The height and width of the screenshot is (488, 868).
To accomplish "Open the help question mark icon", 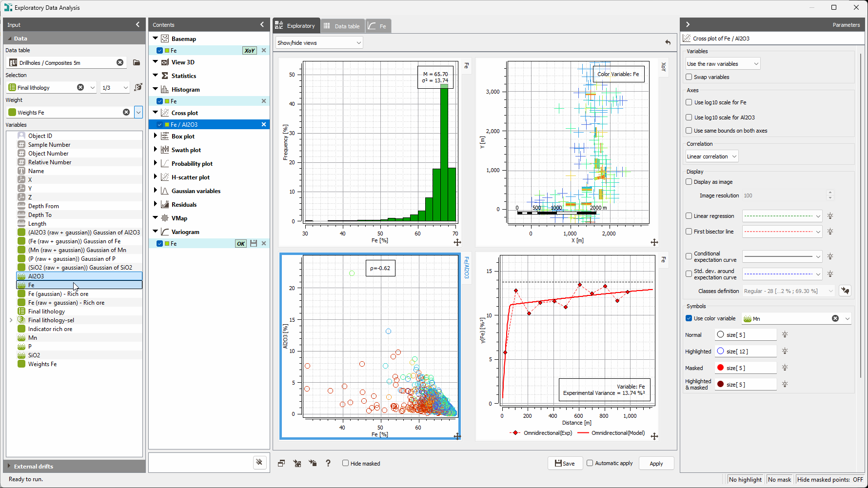I will coord(328,463).
